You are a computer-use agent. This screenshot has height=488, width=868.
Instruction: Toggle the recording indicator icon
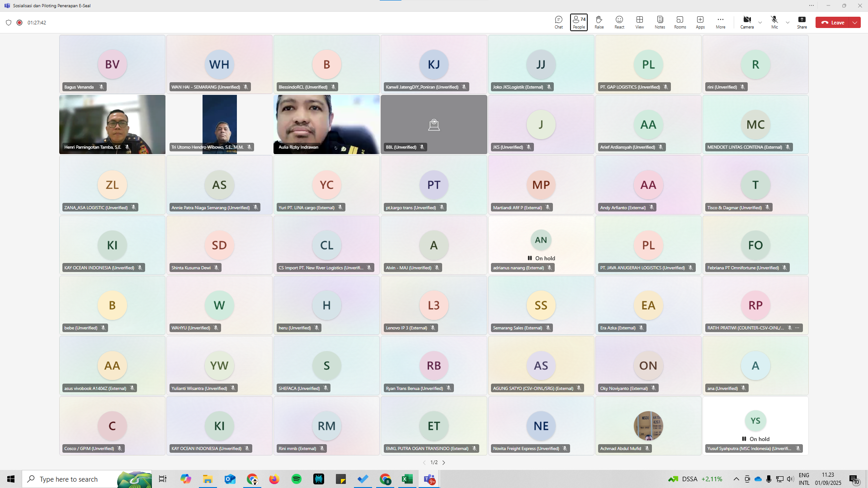click(x=19, y=23)
